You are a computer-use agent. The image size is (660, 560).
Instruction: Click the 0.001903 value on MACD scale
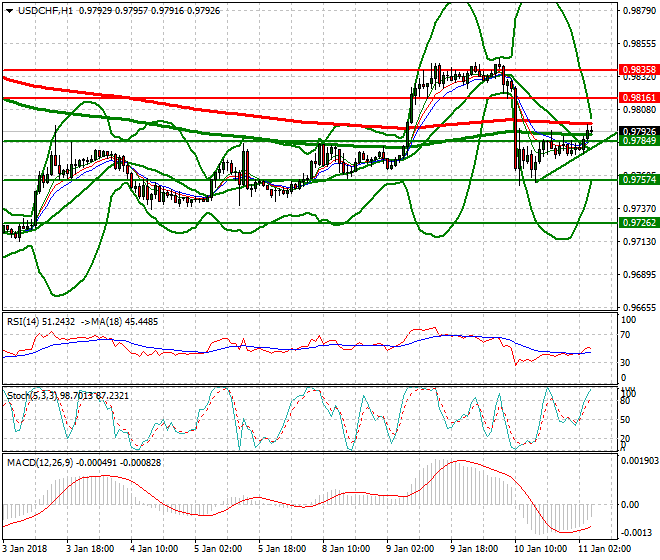tap(638, 461)
